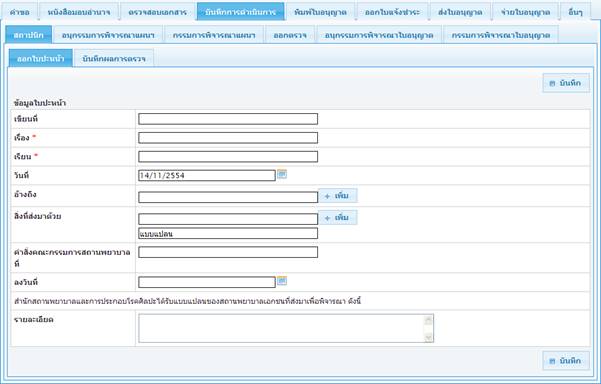Click the ข้อมูลใบปะหน้า section heading
This screenshot has height=384, width=601.
tap(40, 103)
